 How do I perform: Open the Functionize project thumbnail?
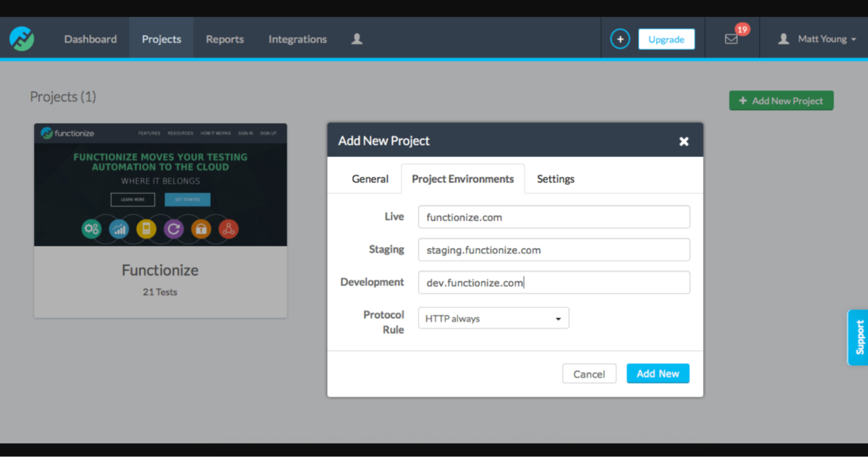click(x=160, y=185)
